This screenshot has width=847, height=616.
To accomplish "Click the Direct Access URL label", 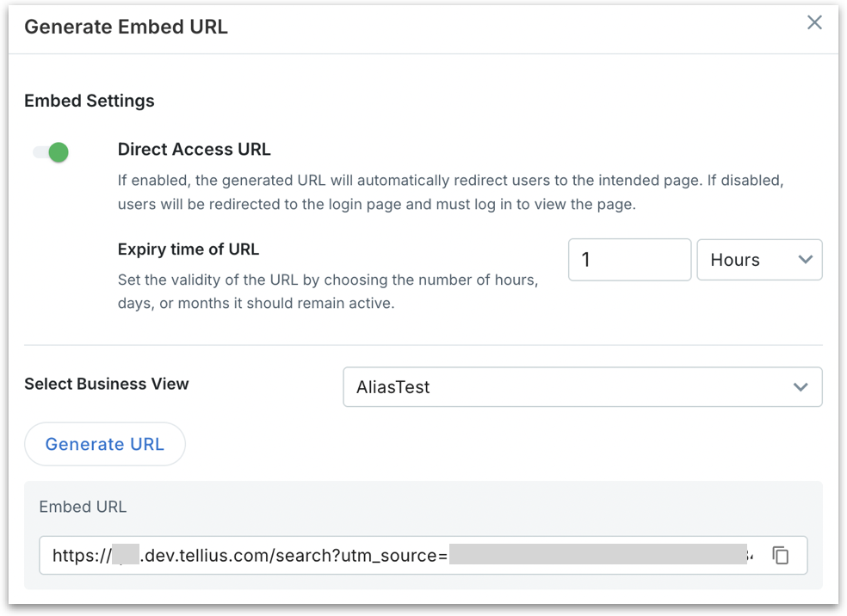I will [x=195, y=150].
